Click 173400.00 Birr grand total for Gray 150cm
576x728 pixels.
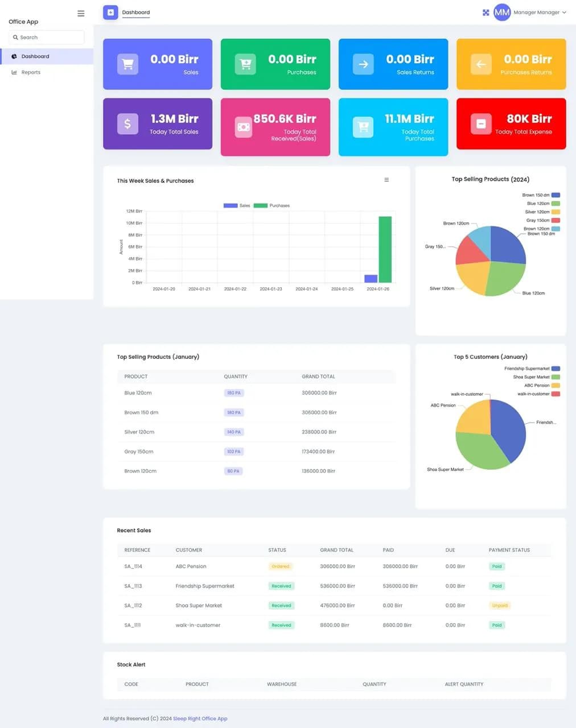[x=318, y=452]
